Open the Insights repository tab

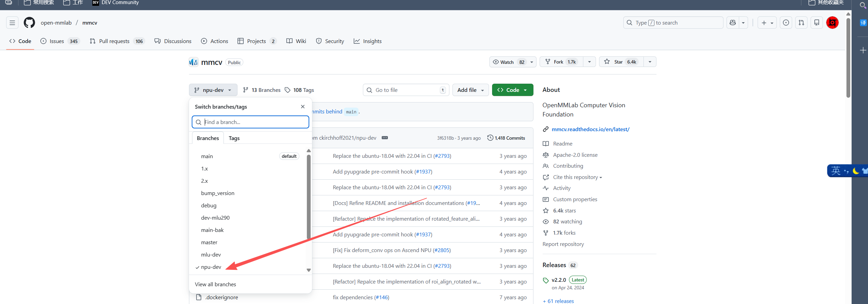(368, 41)
